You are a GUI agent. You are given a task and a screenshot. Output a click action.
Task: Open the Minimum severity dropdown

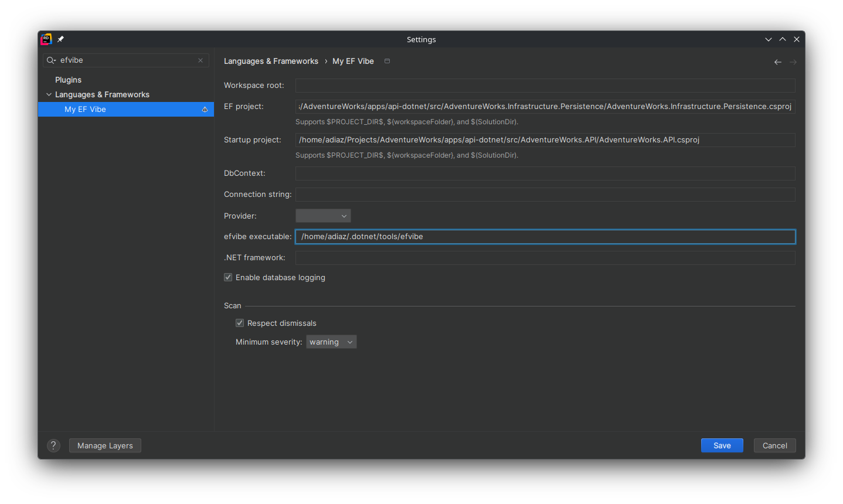(x=331, y=342)
